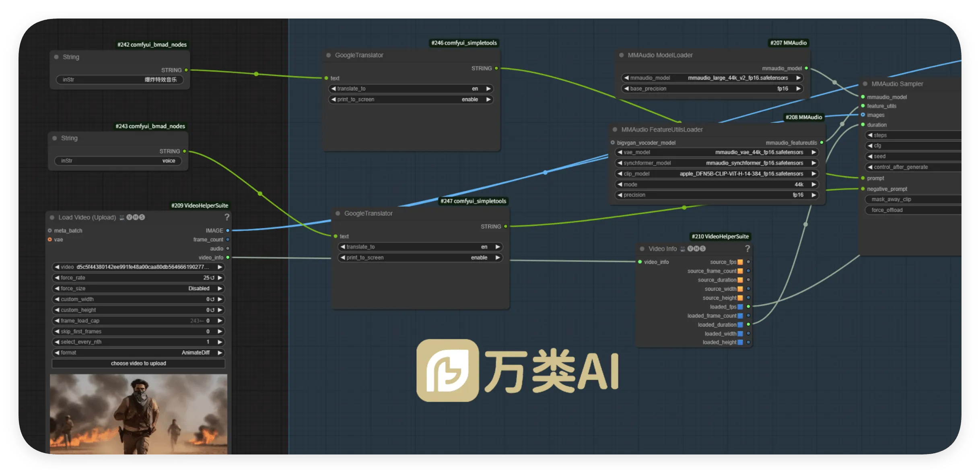Toggle print_to_screen enable in GoogleTranslator #247

point(420,258)
